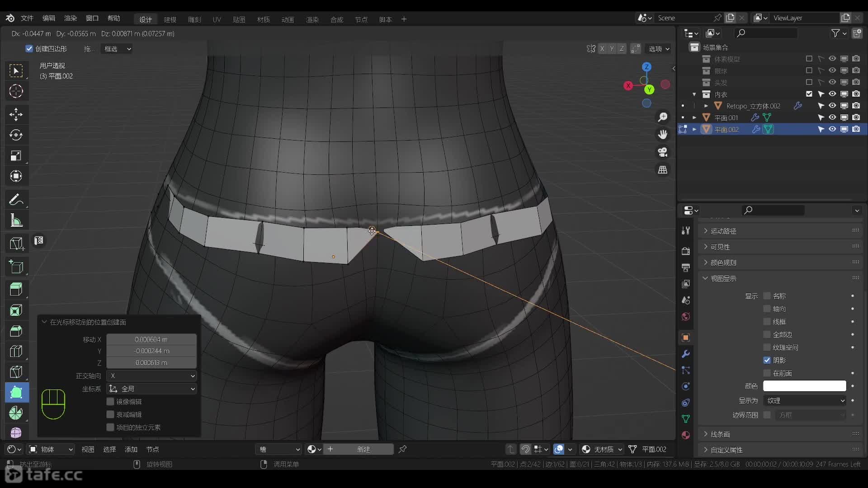Screen dimensions: 868x488
Task: Select the Rotate tool
Action: 16,135
